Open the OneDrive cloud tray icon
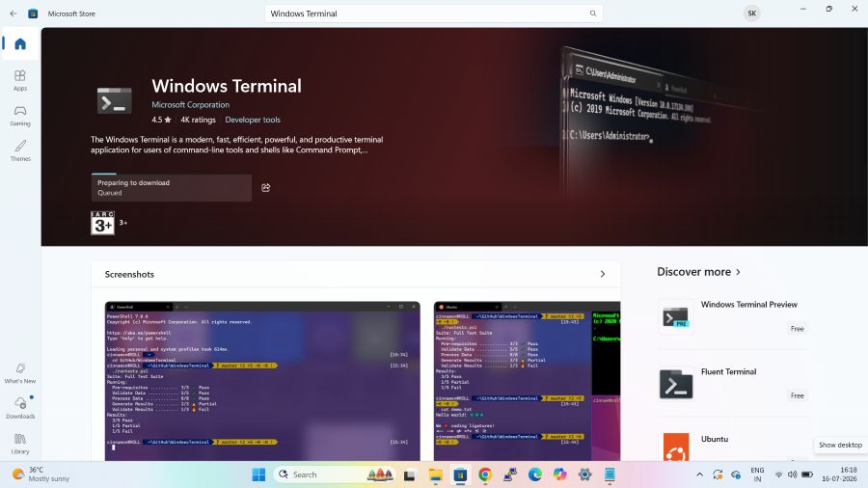Image resolution: width=868 pixels, height=488 pixels. pyautogui.click(x=736, y=474)
